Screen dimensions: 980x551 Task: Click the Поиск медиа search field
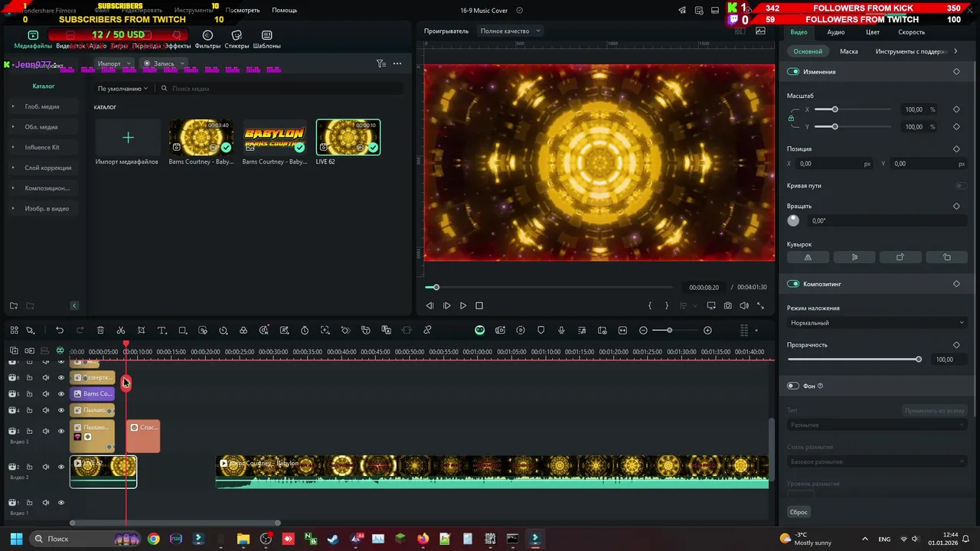(282, 89)
